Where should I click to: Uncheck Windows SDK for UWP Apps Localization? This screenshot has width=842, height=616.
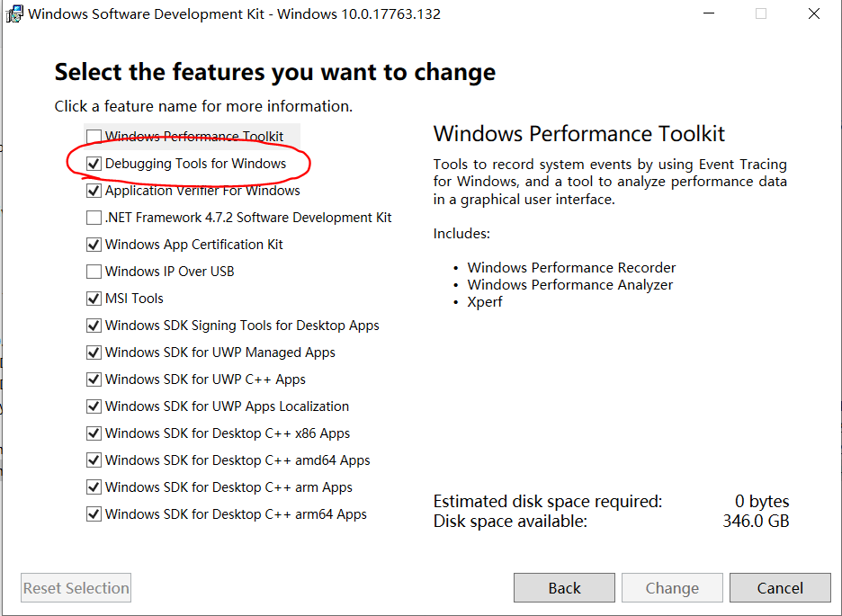[94, 406]
